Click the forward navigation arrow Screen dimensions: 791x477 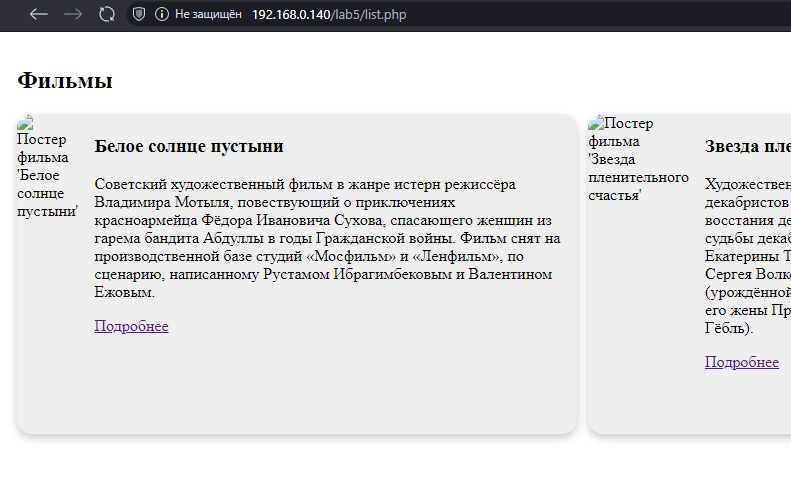[72, 14]
